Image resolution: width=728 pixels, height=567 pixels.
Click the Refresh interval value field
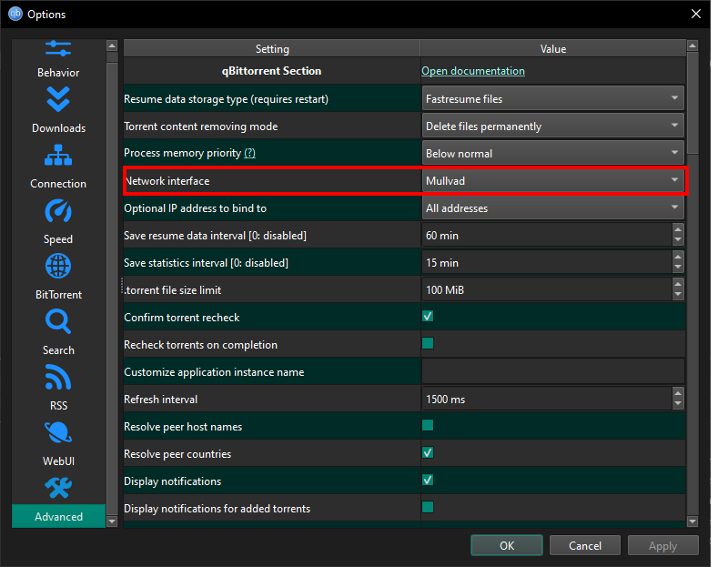547,400
